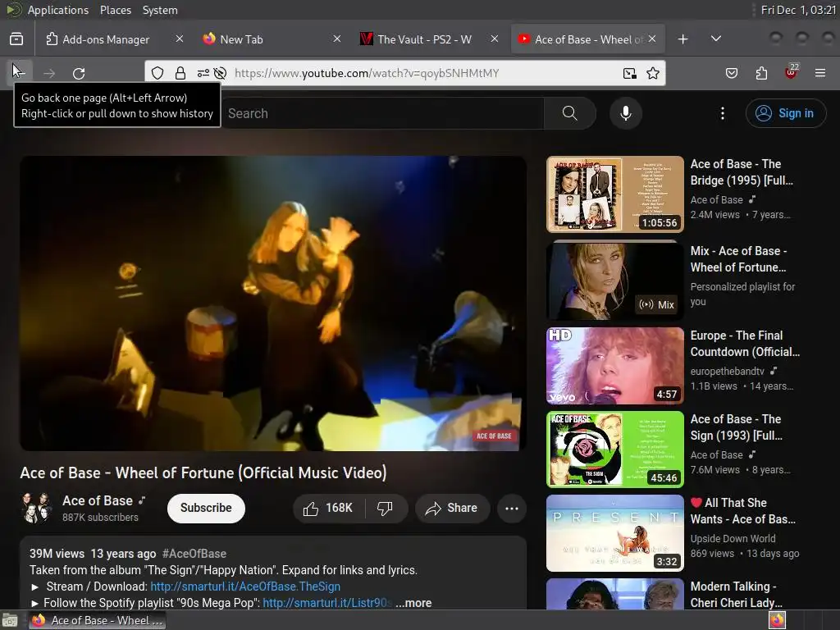Open YouTube settings three-dot menu
840x630 pixels.
(x=722, y=113)
